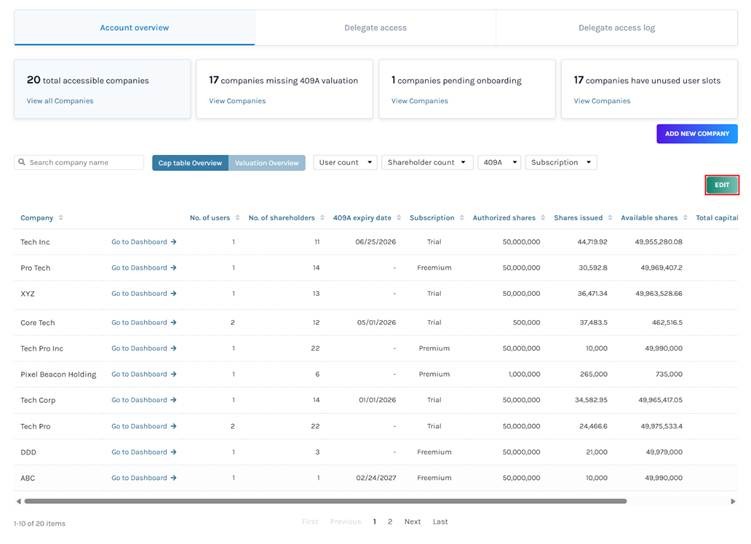Switch to the Delegate access tab

(x=375, y=28)
